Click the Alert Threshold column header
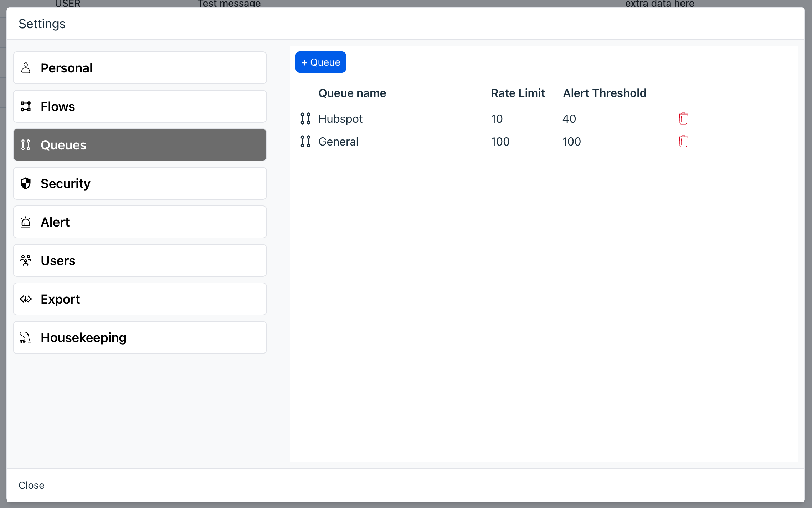This screenshot has height=508, width=812. (x=604, y=93)
